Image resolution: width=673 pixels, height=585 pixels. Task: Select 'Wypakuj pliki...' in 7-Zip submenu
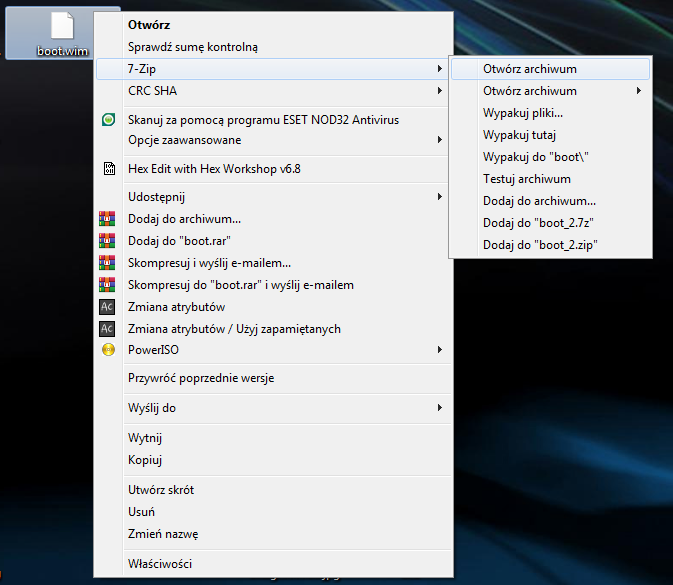550,113
